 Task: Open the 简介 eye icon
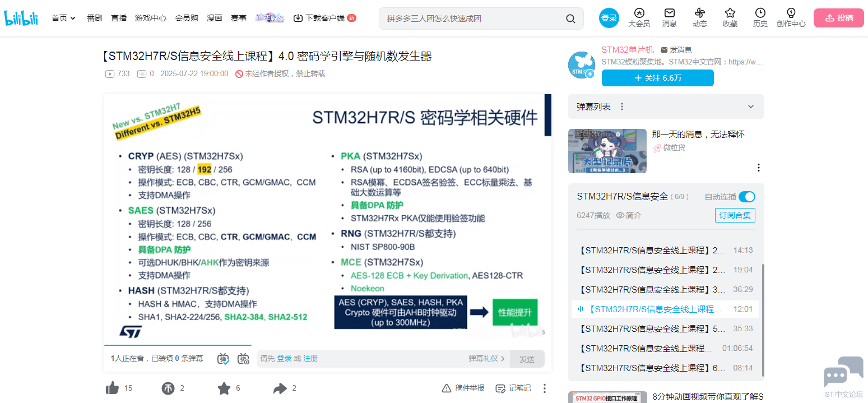(x=620, y=215)
